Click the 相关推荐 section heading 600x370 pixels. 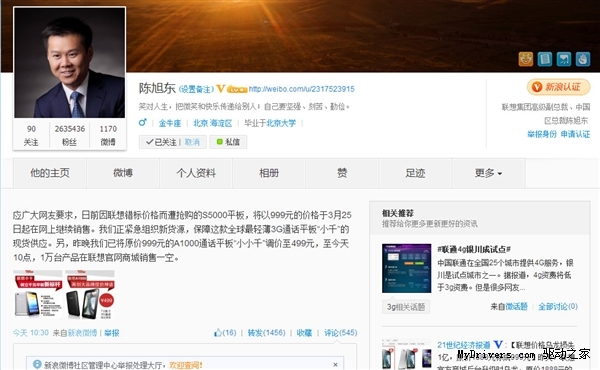(x=398, y=213)
